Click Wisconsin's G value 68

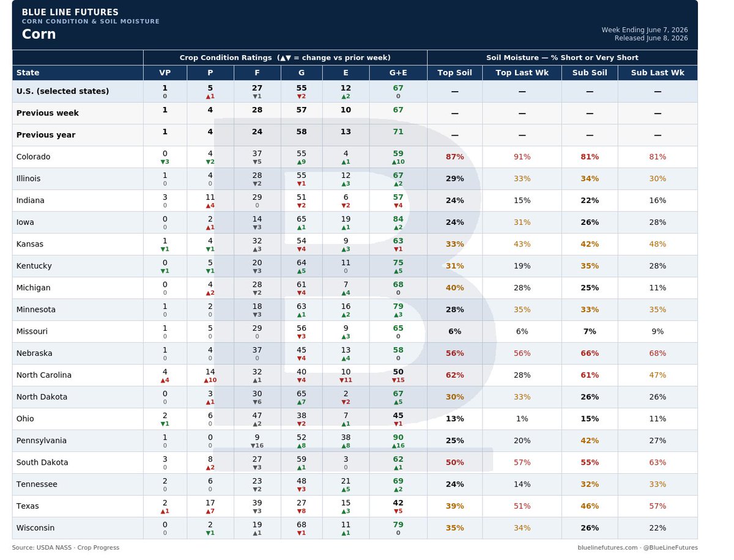[x=301, y=525]
